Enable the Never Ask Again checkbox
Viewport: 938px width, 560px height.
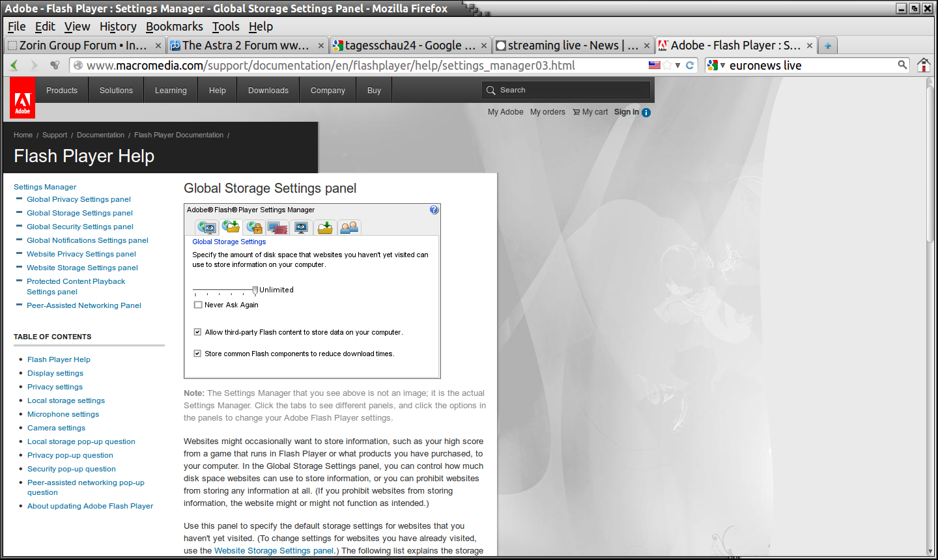(198, 305)
